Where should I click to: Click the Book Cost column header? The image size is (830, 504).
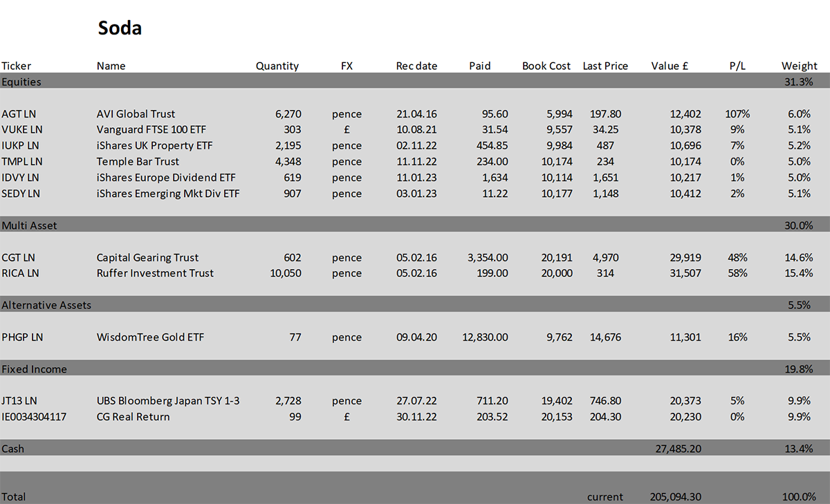pyautogui.click(x=546, y=66)
